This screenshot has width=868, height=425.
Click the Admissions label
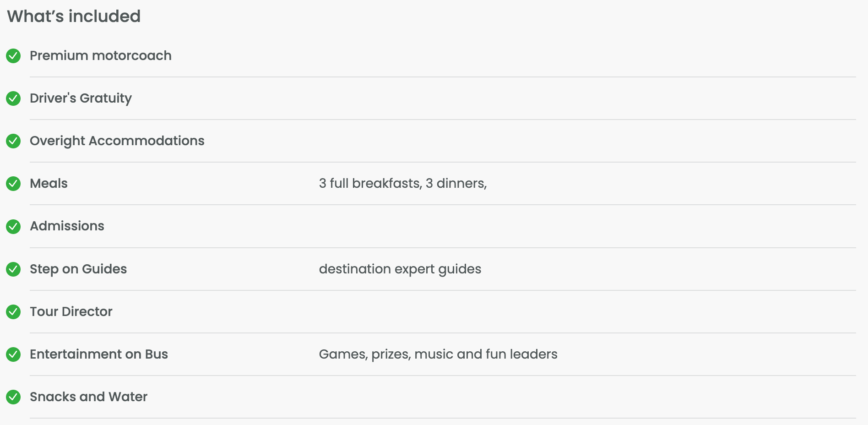pyautogui.click(x=67, y=226)
